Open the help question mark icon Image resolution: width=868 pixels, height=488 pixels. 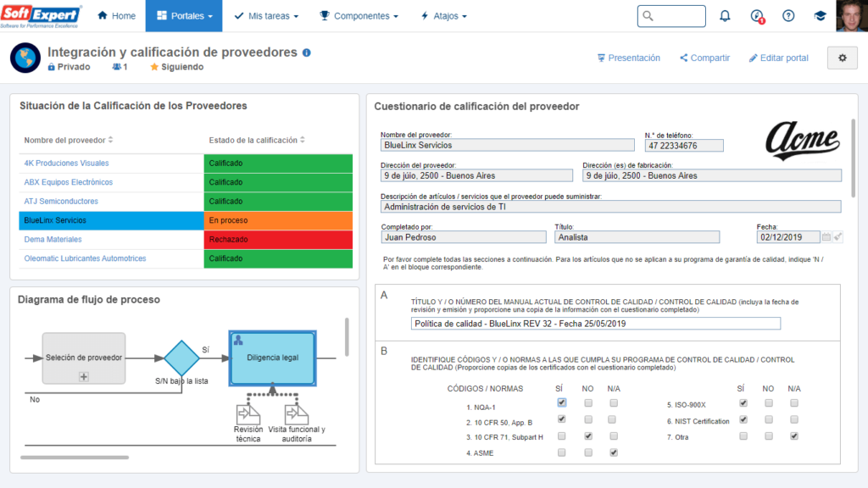click(x=788, y=16)
